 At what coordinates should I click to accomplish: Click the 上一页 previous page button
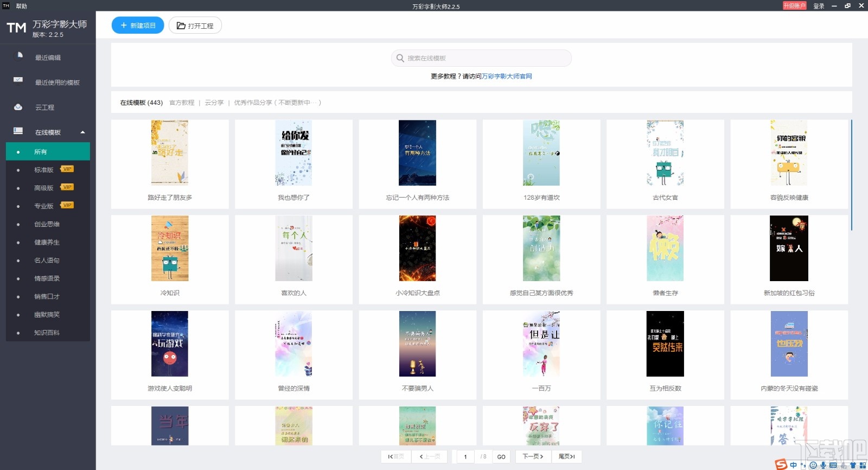[430, 456]
